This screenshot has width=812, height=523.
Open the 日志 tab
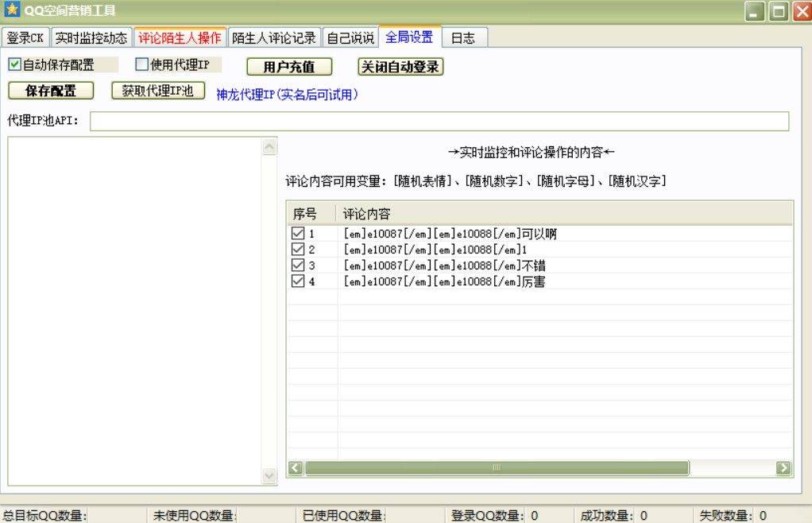click(463, 38)
